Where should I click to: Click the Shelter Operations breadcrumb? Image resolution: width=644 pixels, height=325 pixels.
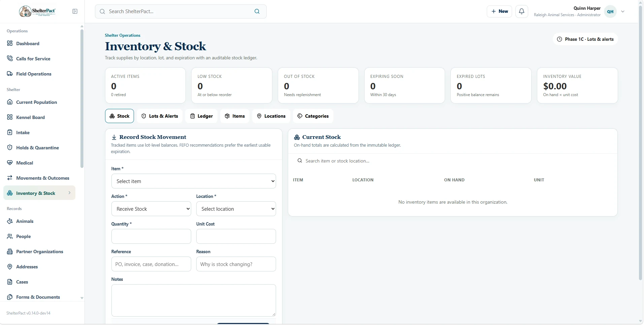coord(123,35)
